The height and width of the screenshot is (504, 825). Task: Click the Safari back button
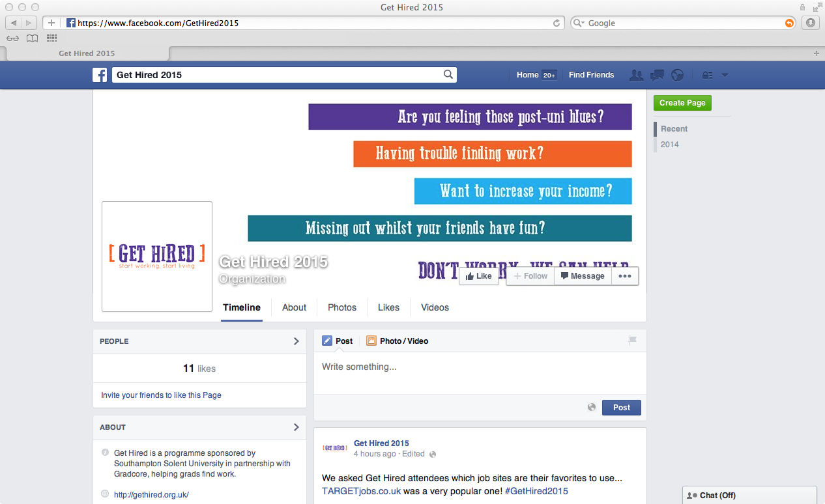tap(14, 23)
